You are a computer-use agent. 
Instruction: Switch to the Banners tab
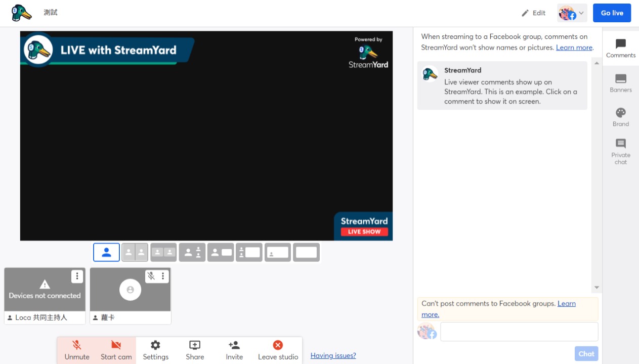click(621, 83)
